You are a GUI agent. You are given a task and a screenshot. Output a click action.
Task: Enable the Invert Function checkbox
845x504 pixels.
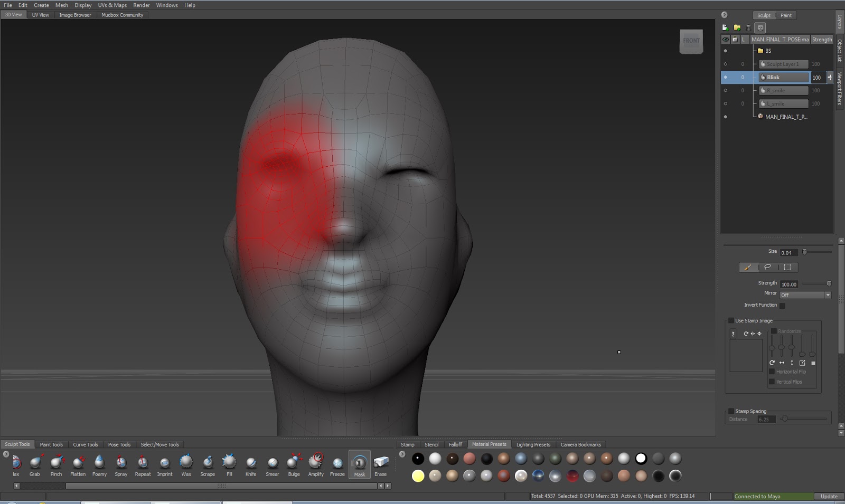[x=781, y=305]
